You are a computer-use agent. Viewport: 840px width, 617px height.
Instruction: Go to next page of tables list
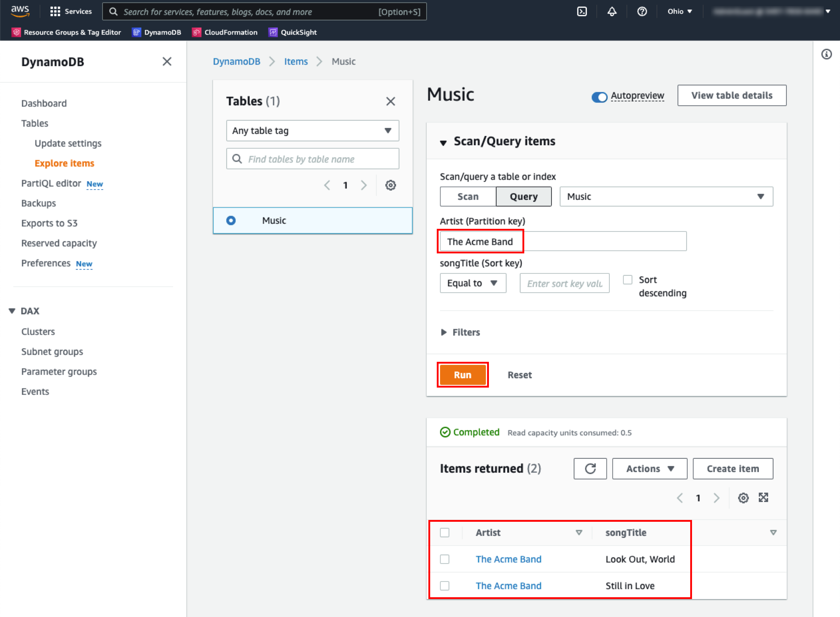[x=364, y=185]
